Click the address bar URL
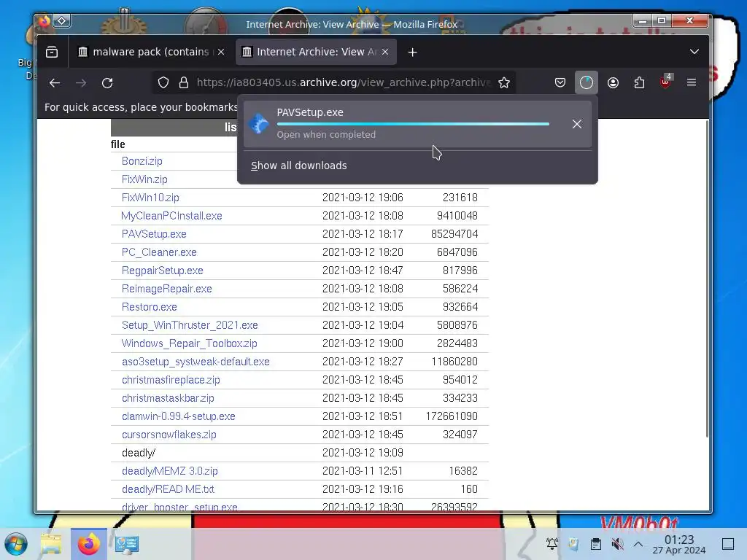 343,83
